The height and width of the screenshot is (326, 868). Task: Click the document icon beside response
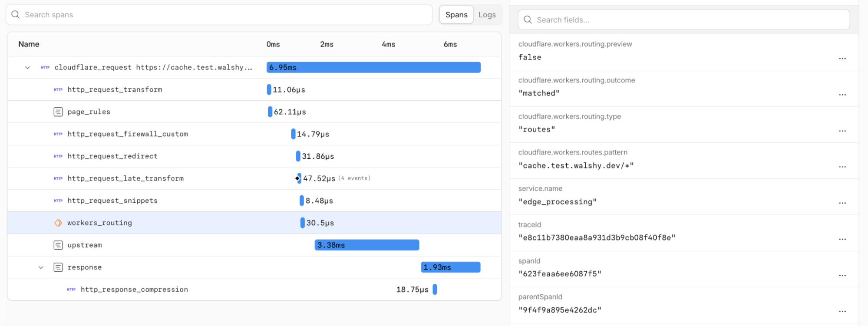point(58,267)
